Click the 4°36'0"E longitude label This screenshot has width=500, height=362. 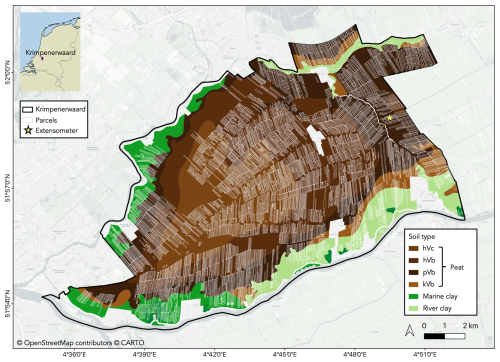pos(74,354)
